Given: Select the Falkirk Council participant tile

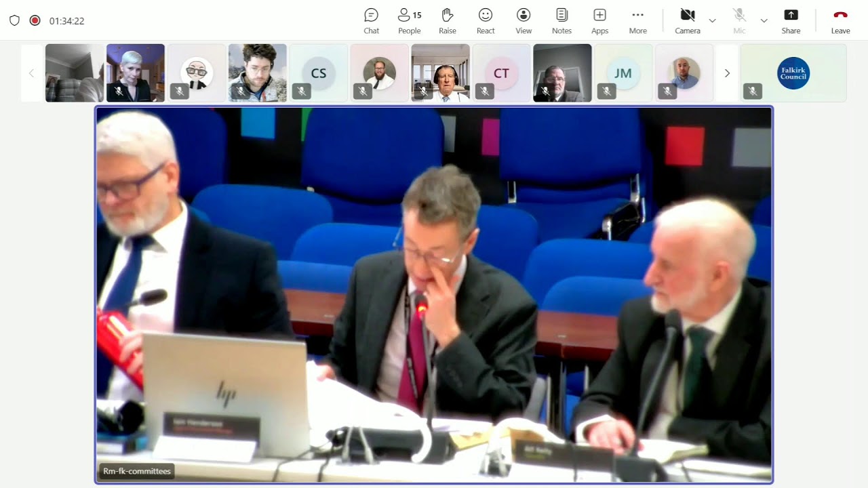Looking at the screenshot, I should click(793, 73).
